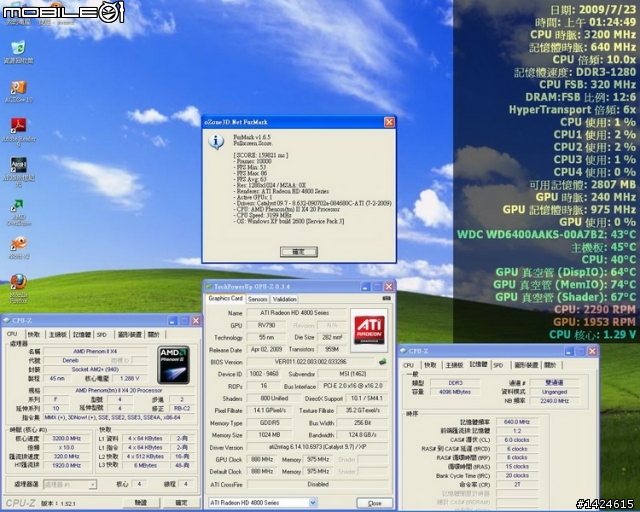The height and width of the screenshot is (512, 640).
Task: Click the 確定 button in left CPU-Z window
Action: [181, 503]
